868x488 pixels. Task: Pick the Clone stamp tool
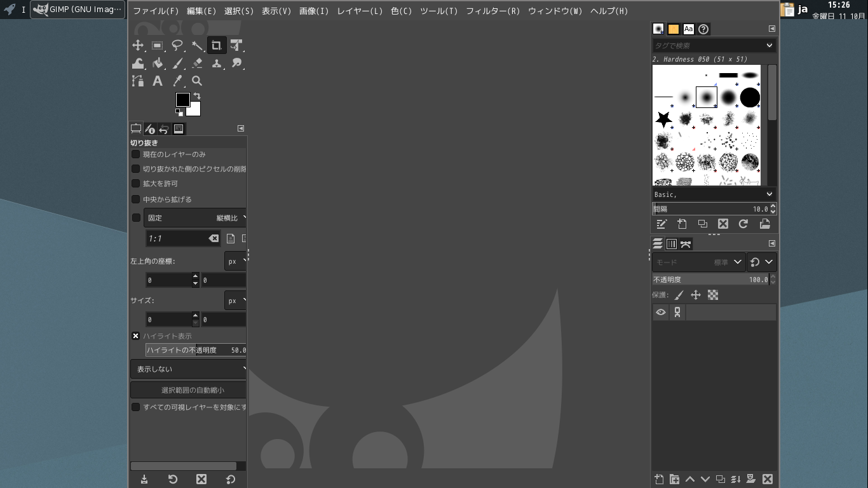tap(217, 63)
